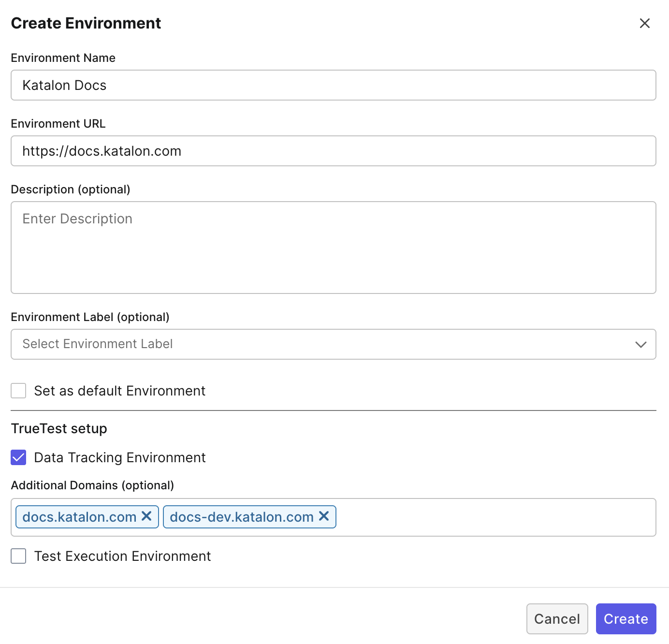
Task: Click the 'TrueTest setup' heading
Action: 59,428
